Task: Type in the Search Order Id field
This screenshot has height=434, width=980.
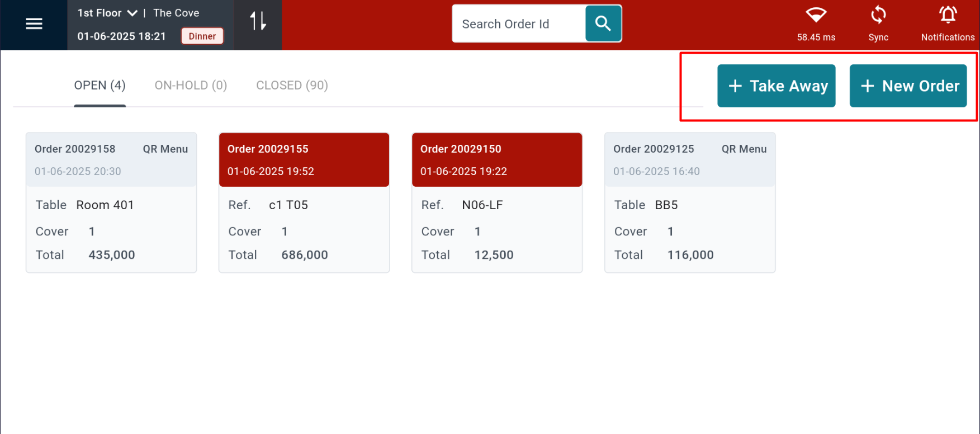Action: (x=518, y=24)
